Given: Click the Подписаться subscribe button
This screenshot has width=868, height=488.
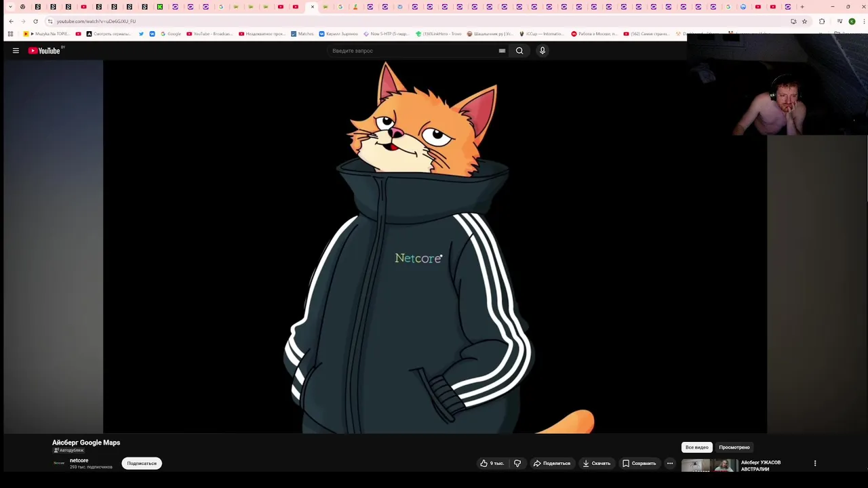Looking at the screenshot, I should 142,464.
